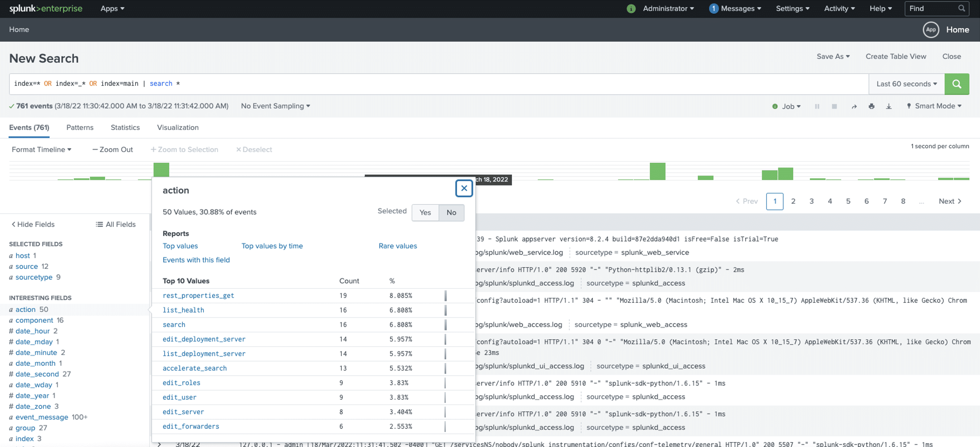Image resolution: width=980 pixels, height=447 pixels.
Task: Click the Find magnifier icon
Action: click(x=961, y=8)
